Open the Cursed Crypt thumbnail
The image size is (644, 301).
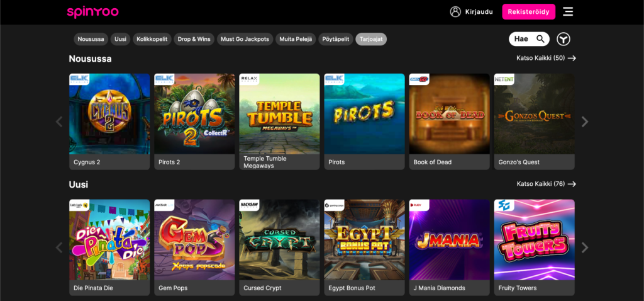coord(280,240)
